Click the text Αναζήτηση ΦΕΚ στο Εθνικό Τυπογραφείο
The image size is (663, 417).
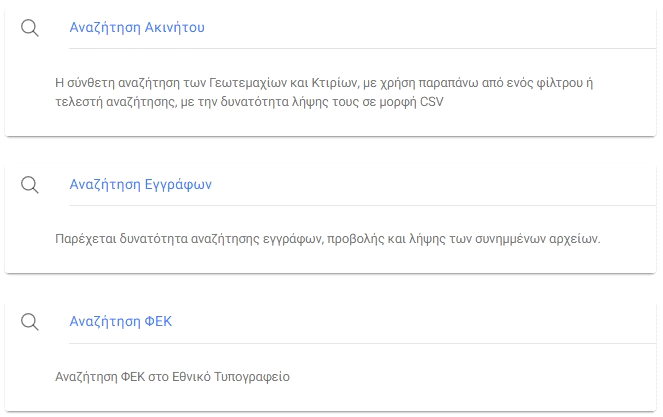tap(172, 376)
